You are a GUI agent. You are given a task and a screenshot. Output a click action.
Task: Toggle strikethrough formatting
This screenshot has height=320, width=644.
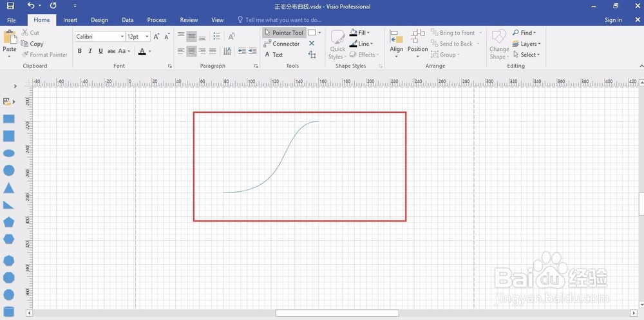tap(111, 51)
